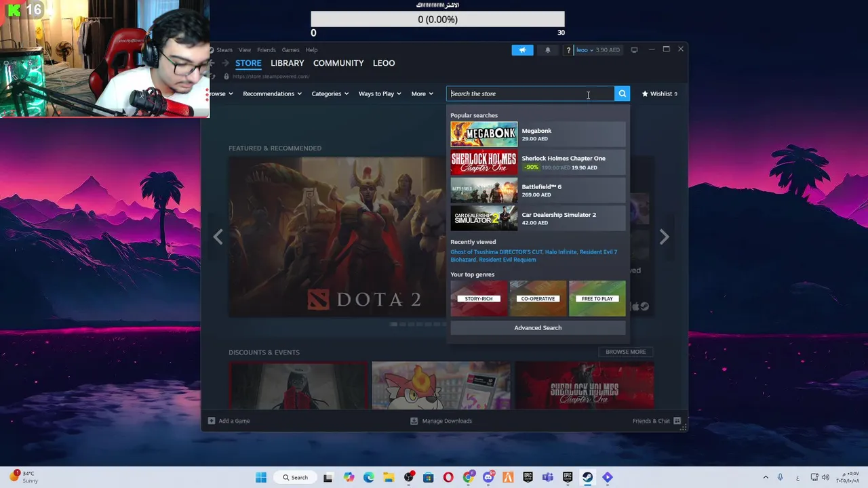Image resolution: width=868 pixels, height=488 pixels.
Task: Expand the More dropdown
Action: tap(422, 94)
